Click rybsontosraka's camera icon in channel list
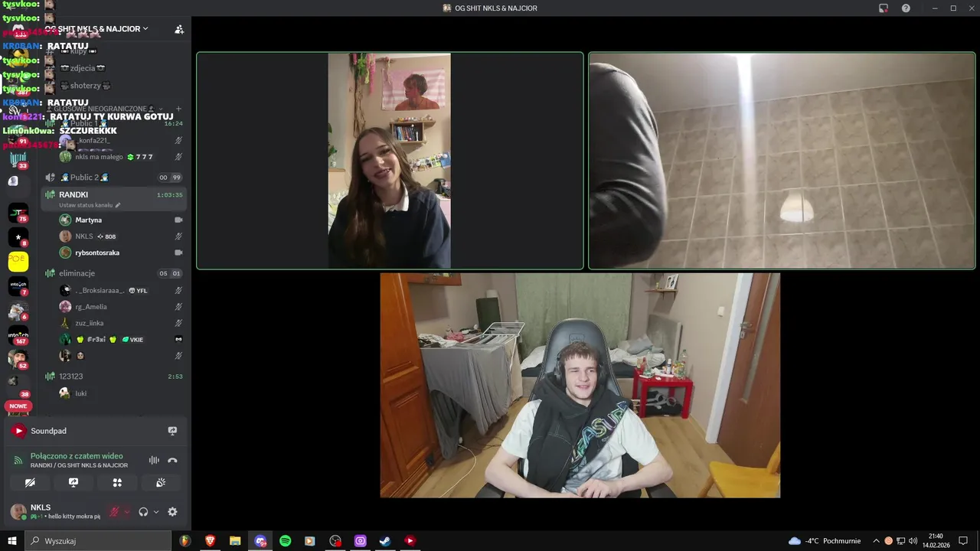 pos(178,253)
